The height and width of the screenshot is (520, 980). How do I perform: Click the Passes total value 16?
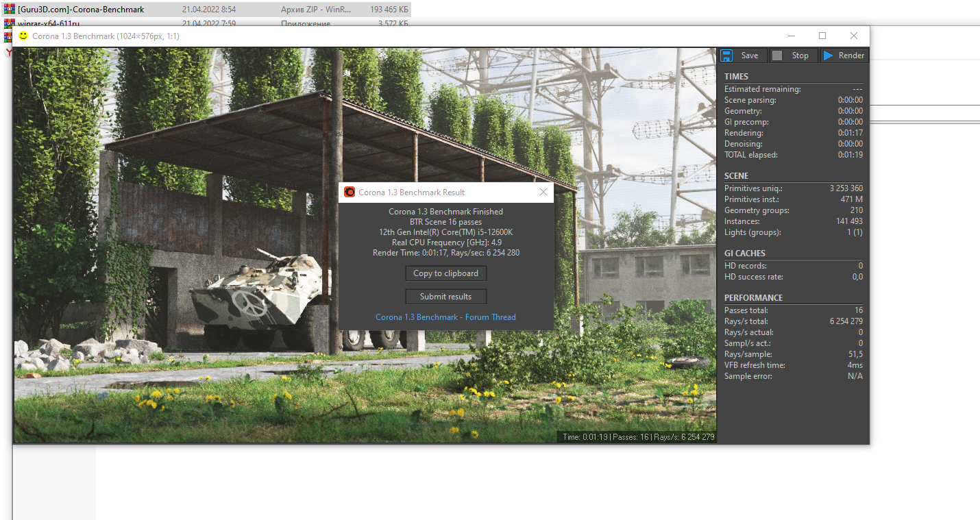[x=859, y=310]
